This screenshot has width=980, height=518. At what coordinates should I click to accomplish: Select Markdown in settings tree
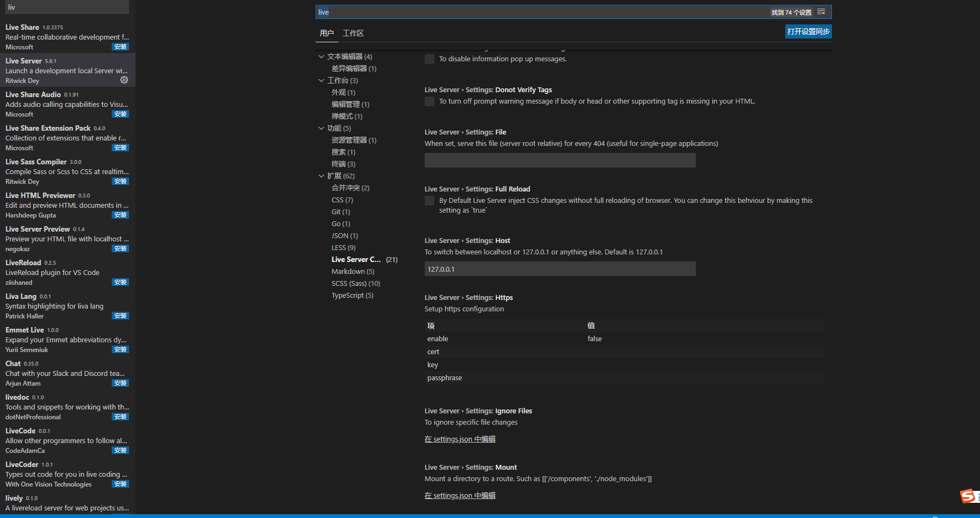coord(353,271)
